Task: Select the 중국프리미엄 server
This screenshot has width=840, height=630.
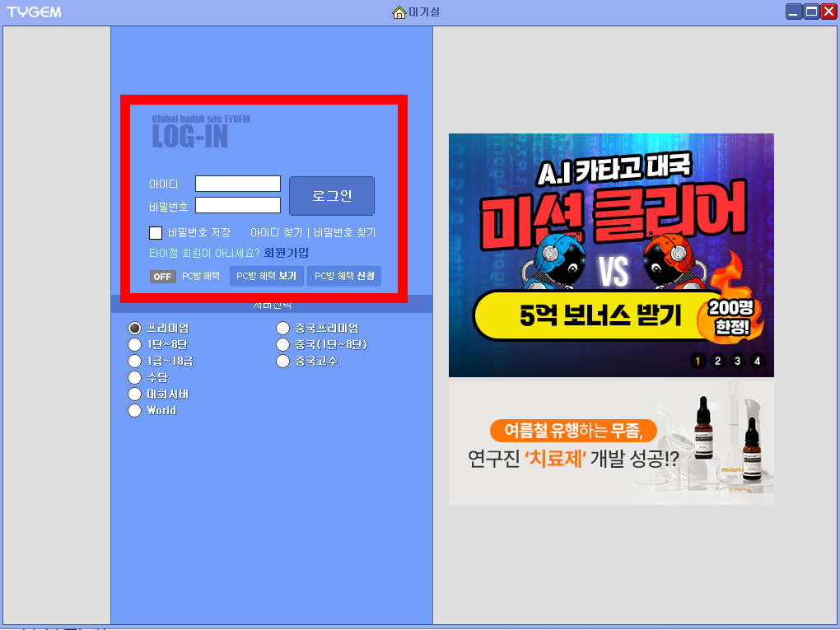Action: (x=282, y=328)
